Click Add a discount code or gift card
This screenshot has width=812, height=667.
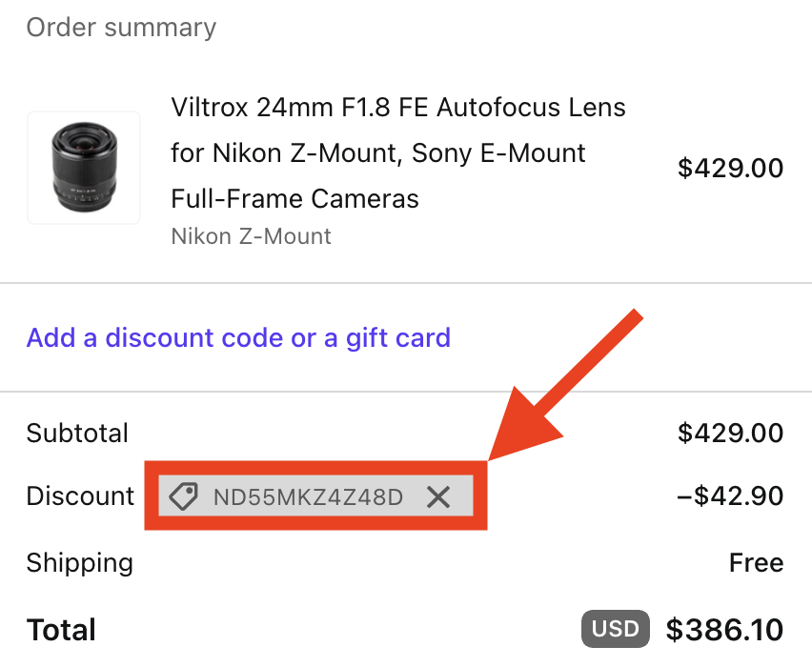click(238, 337)
